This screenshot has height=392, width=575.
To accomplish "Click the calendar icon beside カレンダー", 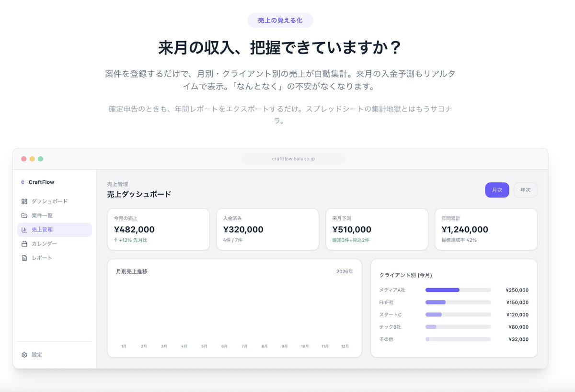I will (x=24, y=244).
